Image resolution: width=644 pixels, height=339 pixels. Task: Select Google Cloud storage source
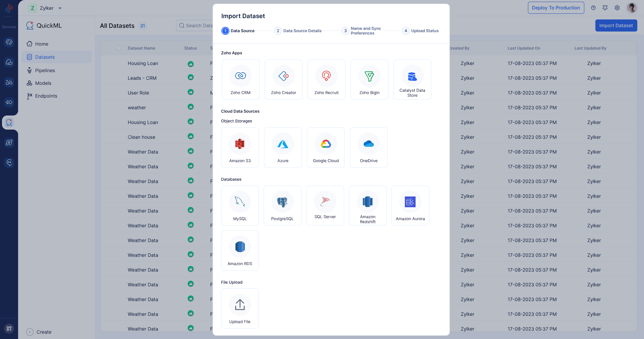click(x=326, y=148)
